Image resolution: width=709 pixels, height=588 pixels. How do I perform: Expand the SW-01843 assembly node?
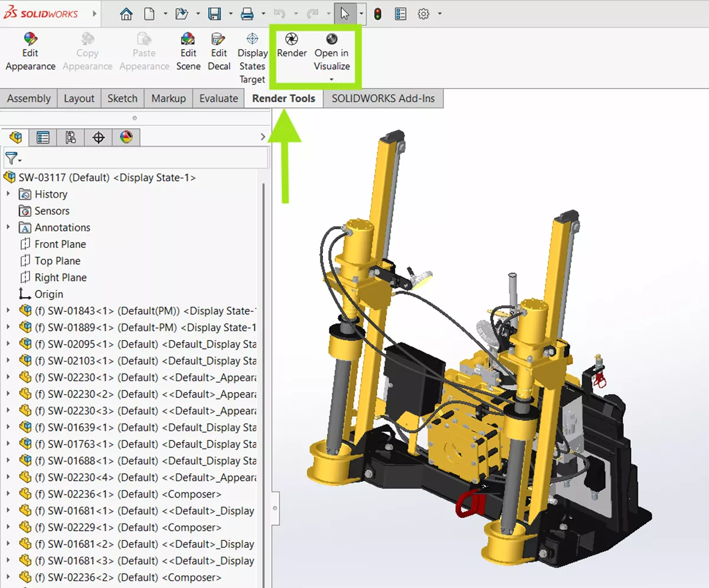coord(8,311)
